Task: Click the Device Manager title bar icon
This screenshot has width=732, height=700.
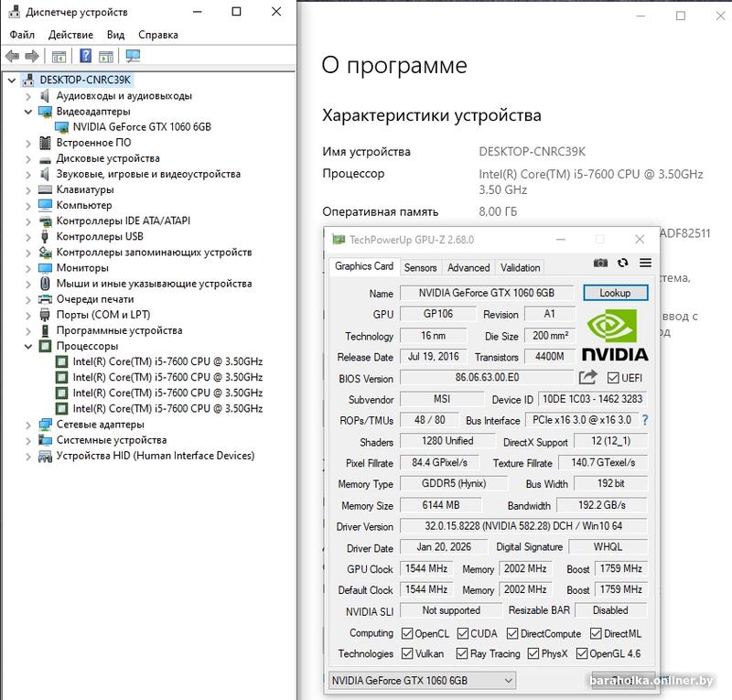Action: pos(15,12)
